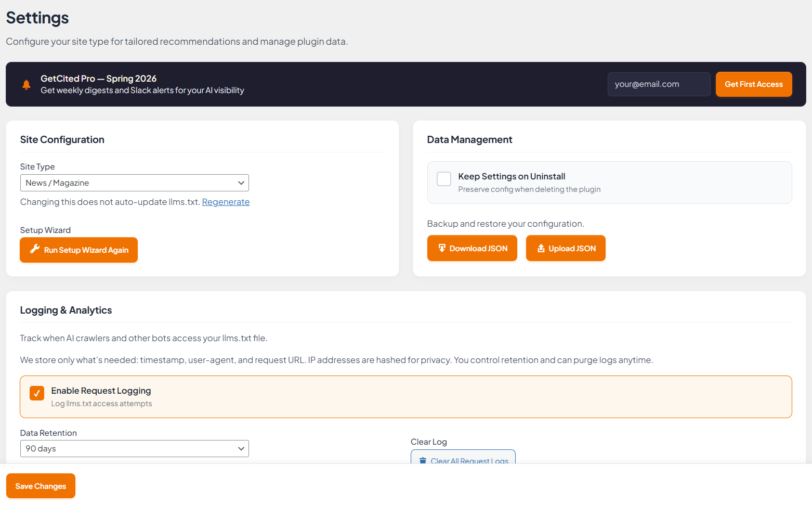Click the Enable Request Logging label
This screenshot has width=812, height=505.
[x=101, y=391]
